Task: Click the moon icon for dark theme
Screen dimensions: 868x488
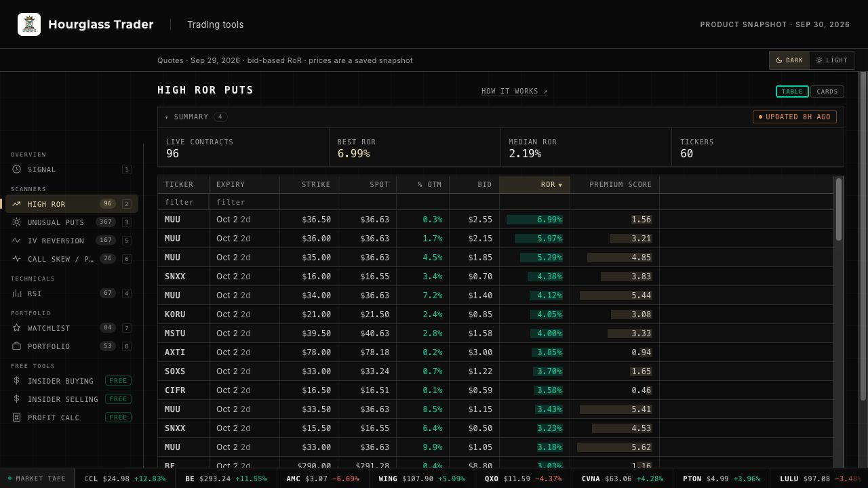Action: [x=779, y=60]
